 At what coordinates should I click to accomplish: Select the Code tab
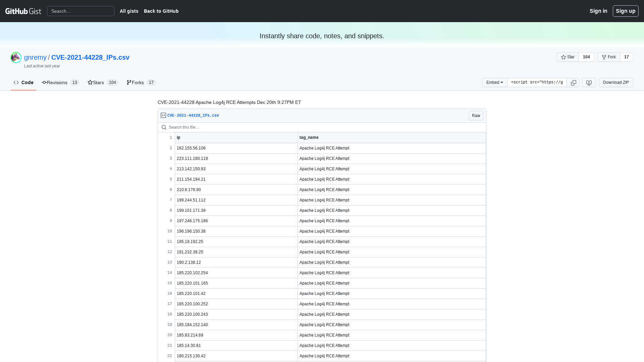tap(23, 82)
